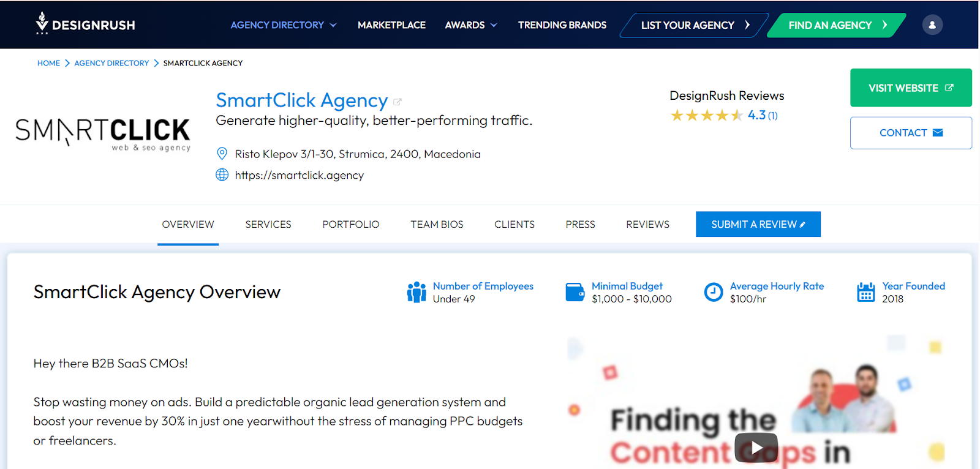Click the review count (1) link

point(773,116)
